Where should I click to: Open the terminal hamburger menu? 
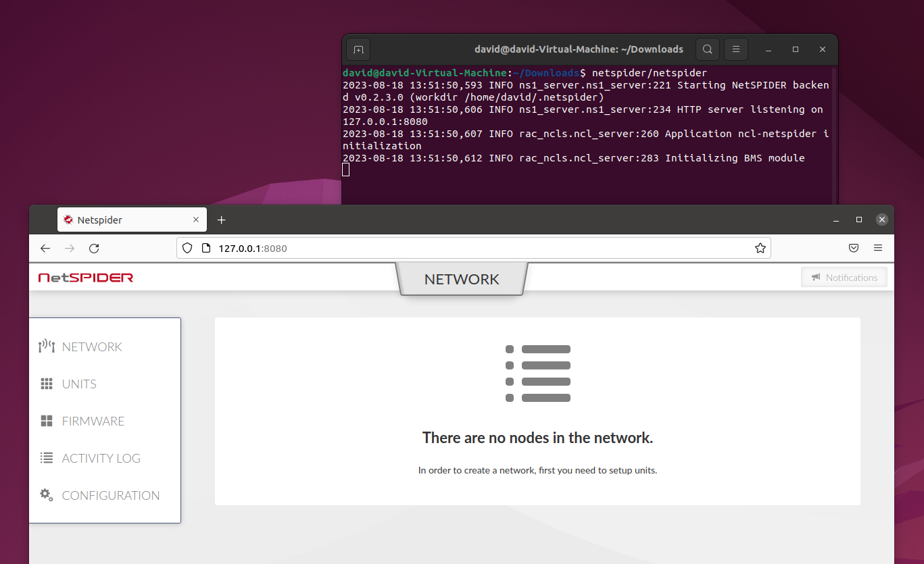tap(736, 49)
